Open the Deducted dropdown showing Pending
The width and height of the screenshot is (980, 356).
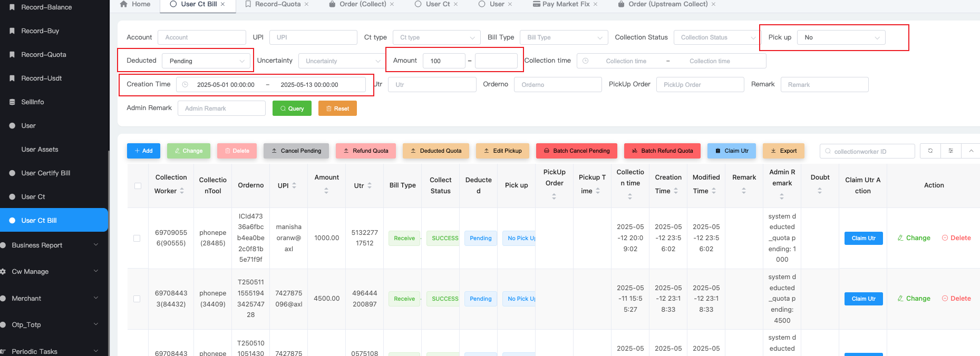(x=206, y=61)
